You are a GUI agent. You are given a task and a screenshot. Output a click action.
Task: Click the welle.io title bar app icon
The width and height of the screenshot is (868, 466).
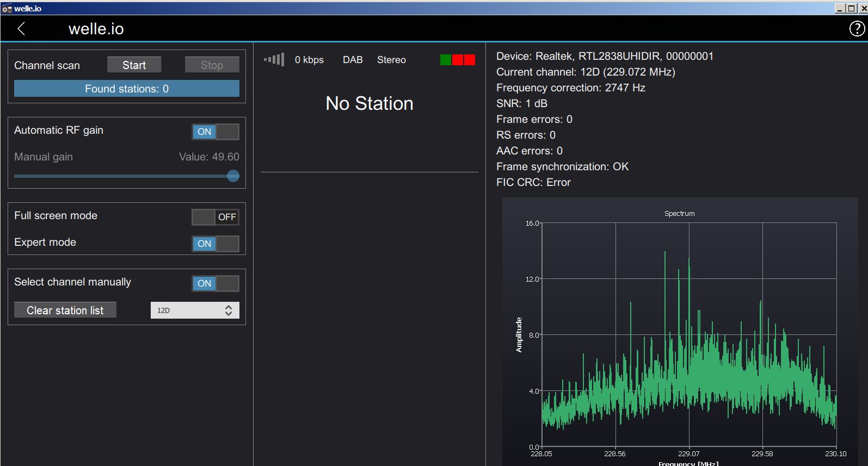[x=7, y=9]
